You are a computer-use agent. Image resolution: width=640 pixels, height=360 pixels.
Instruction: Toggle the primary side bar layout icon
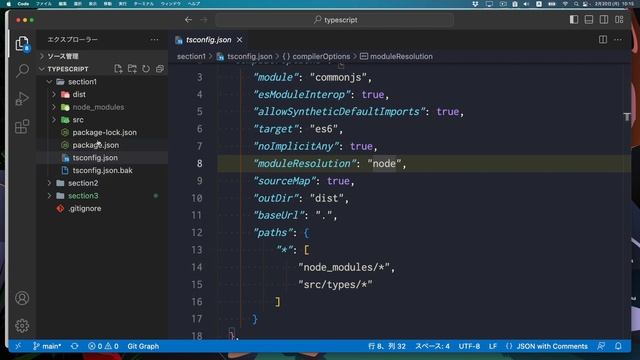tap(574, 20)
